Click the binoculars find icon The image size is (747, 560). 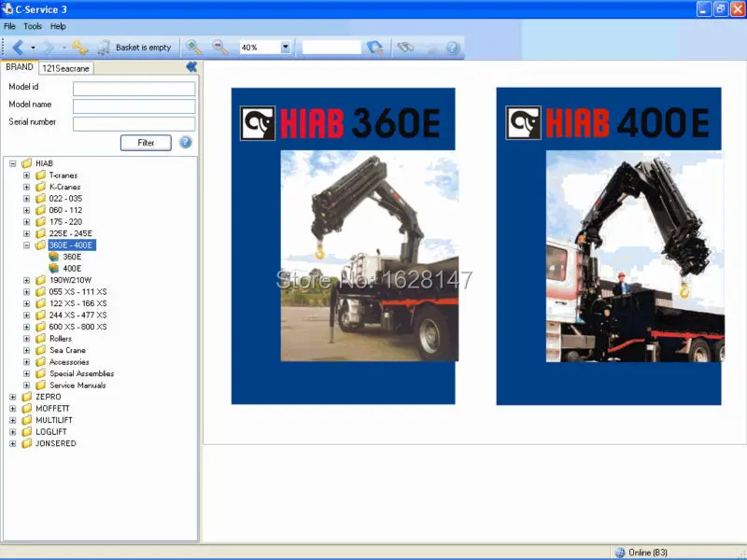405,48
